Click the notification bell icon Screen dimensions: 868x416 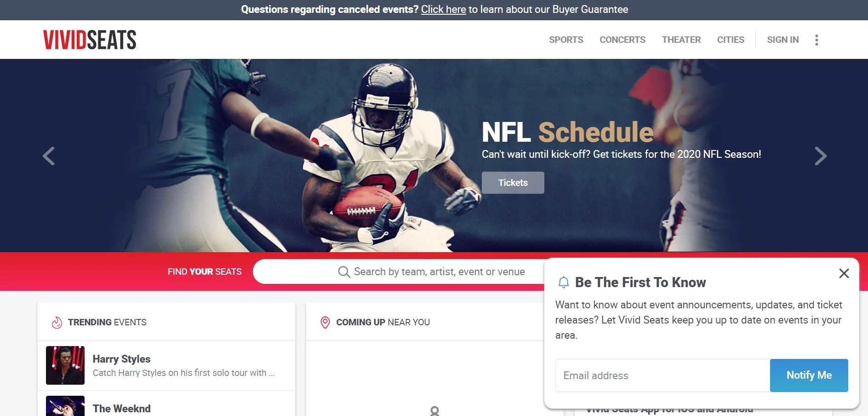(x=563, y=282)
